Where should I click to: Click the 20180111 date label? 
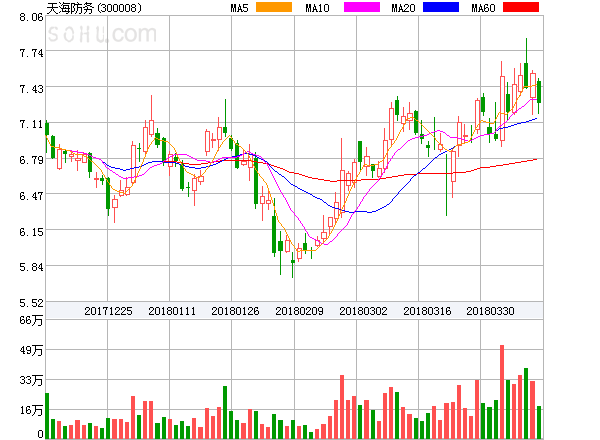click(x=172, y=311)
